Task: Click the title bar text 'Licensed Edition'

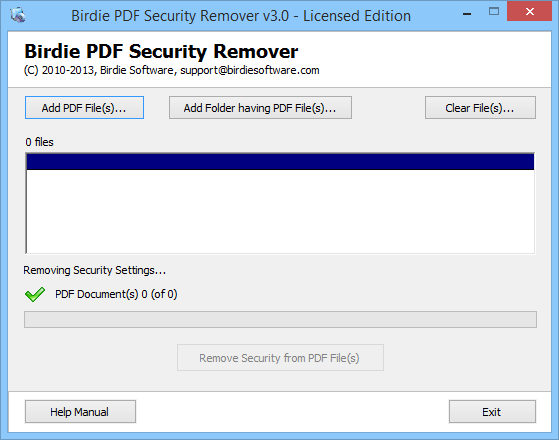Action: 357,16
